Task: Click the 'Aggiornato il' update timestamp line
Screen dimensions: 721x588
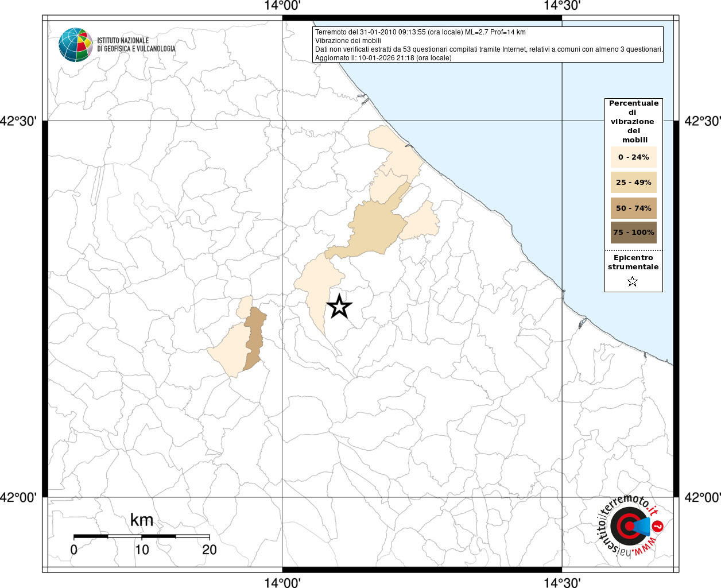Action: click(x=383, y=58)
